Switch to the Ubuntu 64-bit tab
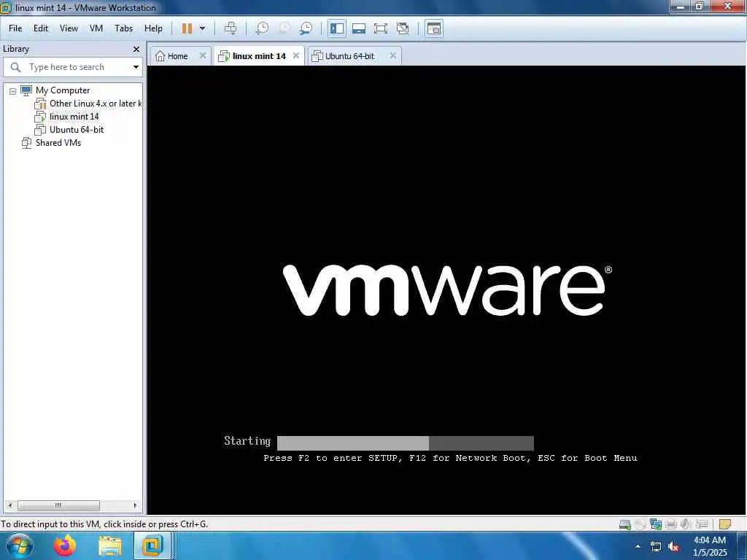 point(349,56)
